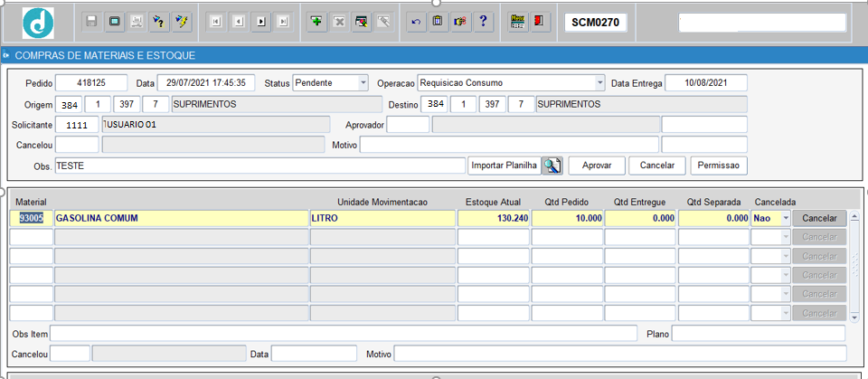
Task: Go to first record navigation icon
Action: click(216, 23)
